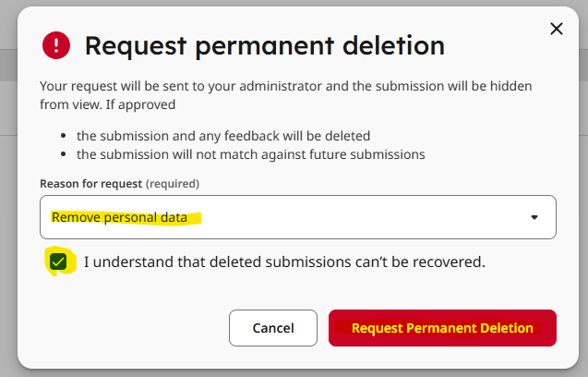Screen dimensions: 588x377
Task: Click the checkmark inside the green checkbox
Action: point(59,261)
